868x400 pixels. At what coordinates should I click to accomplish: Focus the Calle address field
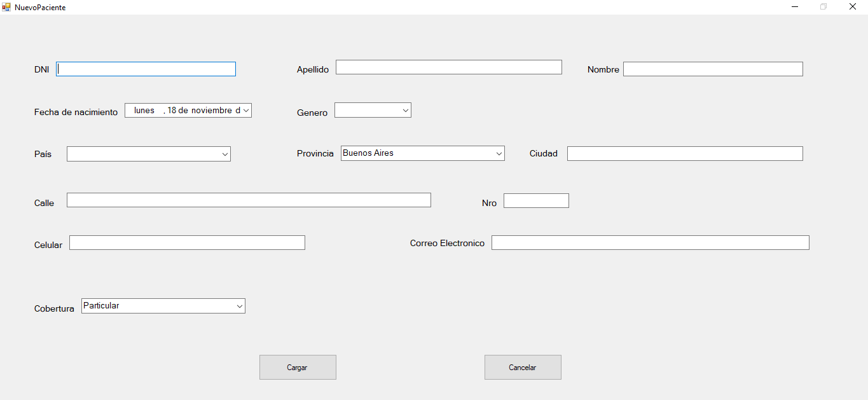click(249, 200)
